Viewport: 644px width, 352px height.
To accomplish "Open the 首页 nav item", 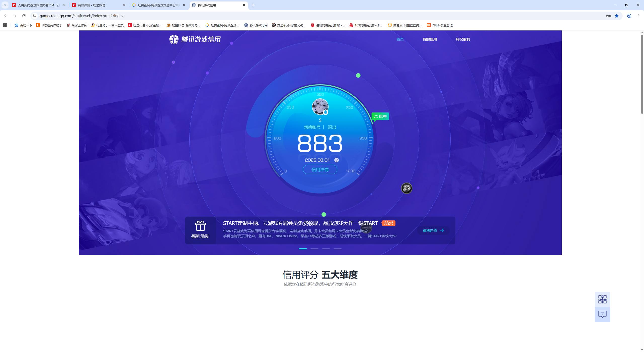I will pos(400,39).
